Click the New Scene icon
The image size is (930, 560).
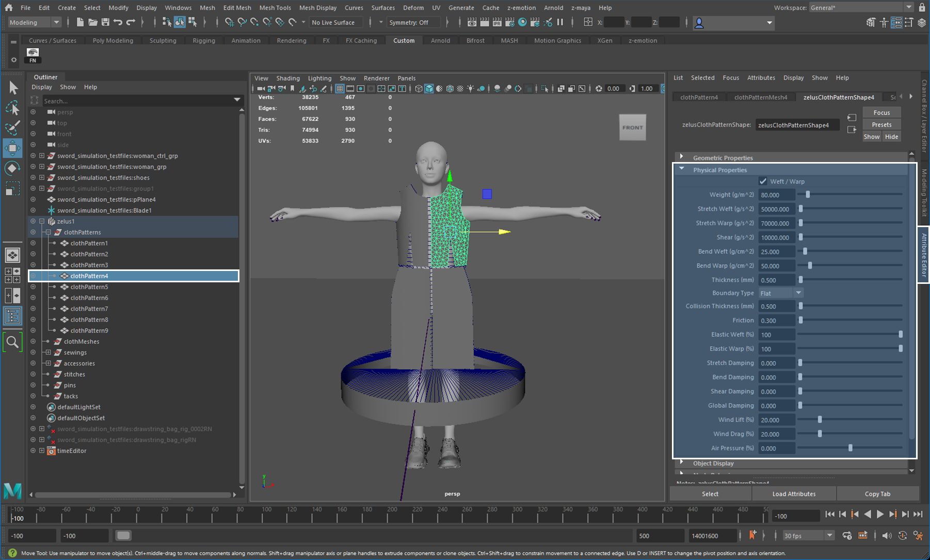point(80,22)
